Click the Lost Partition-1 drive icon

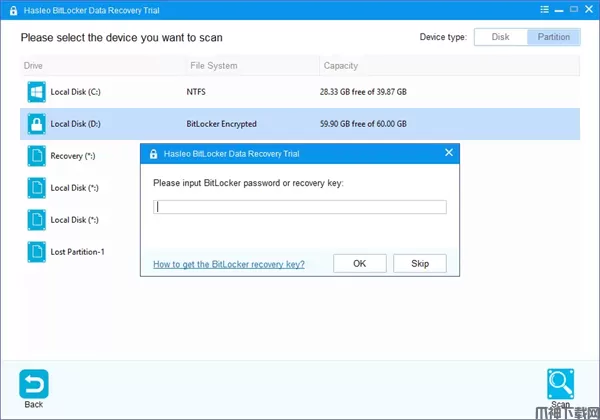click(36, 252)
